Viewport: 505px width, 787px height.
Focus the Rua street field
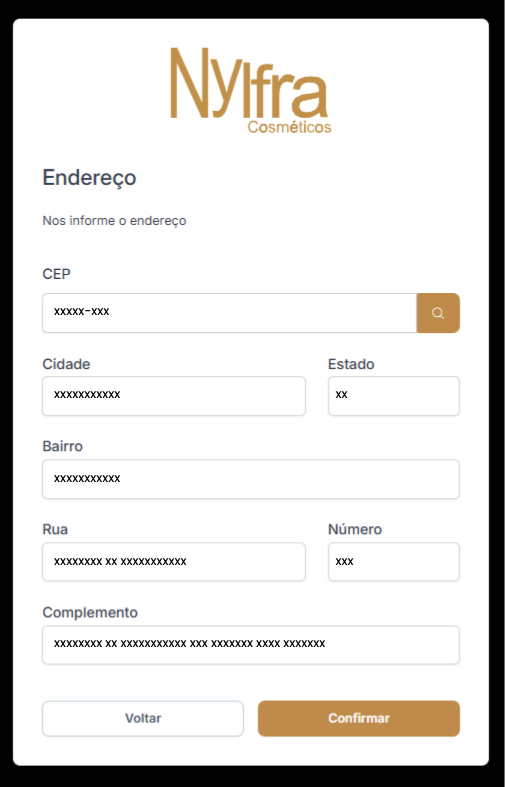(174, 562)
